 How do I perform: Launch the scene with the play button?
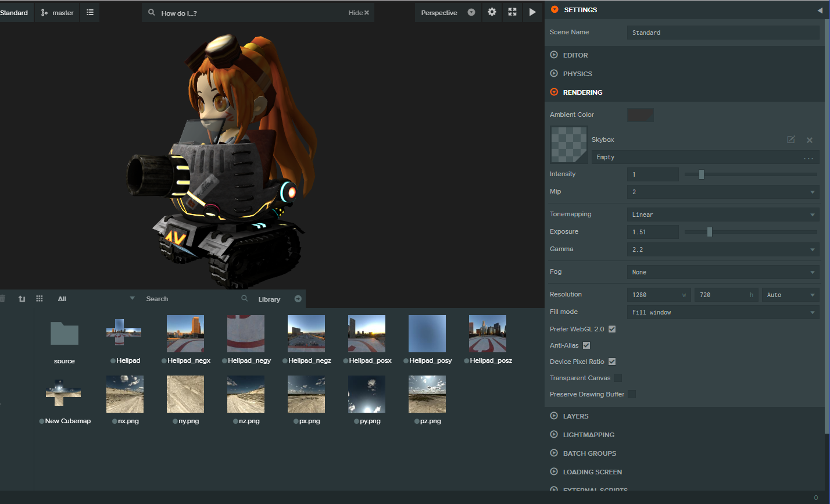[x=532, y=12]
